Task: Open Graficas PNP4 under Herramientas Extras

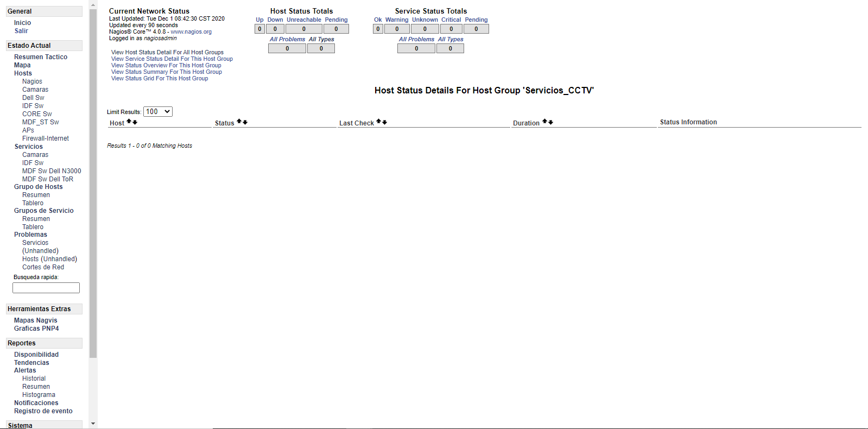Action: point(36,329)
